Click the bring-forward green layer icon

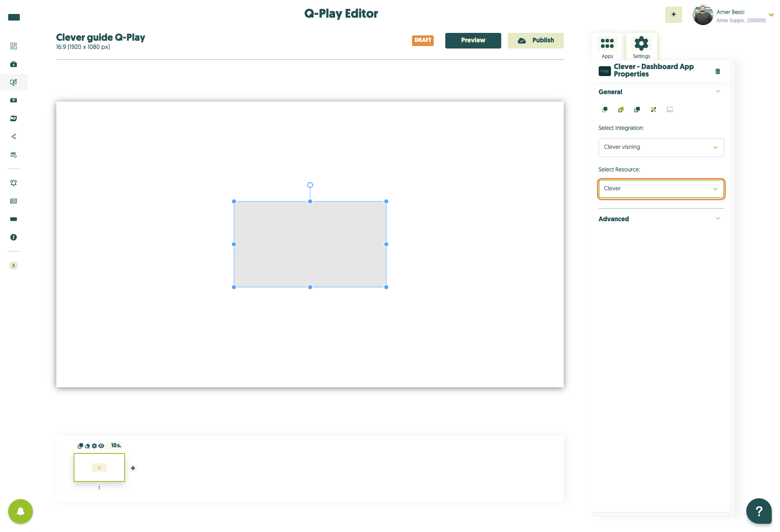point(621,110)
